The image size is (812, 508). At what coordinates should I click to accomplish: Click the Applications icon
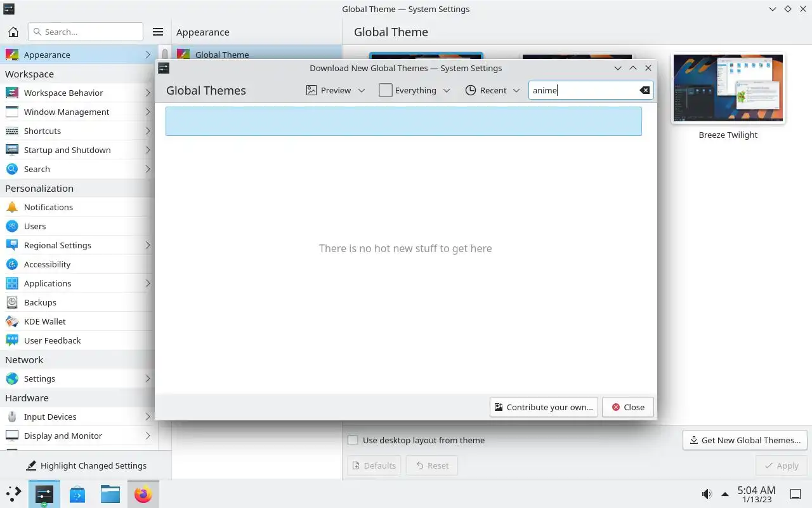11,283
